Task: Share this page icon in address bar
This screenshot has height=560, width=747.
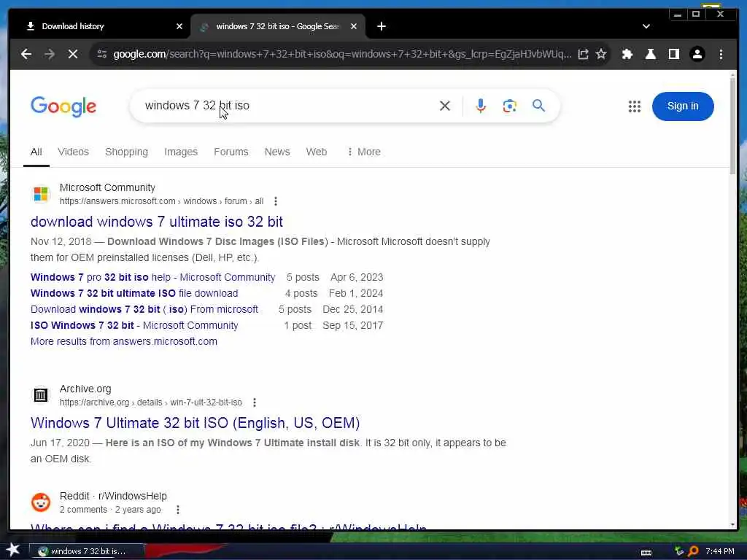Action: click(x=583, y=54)
